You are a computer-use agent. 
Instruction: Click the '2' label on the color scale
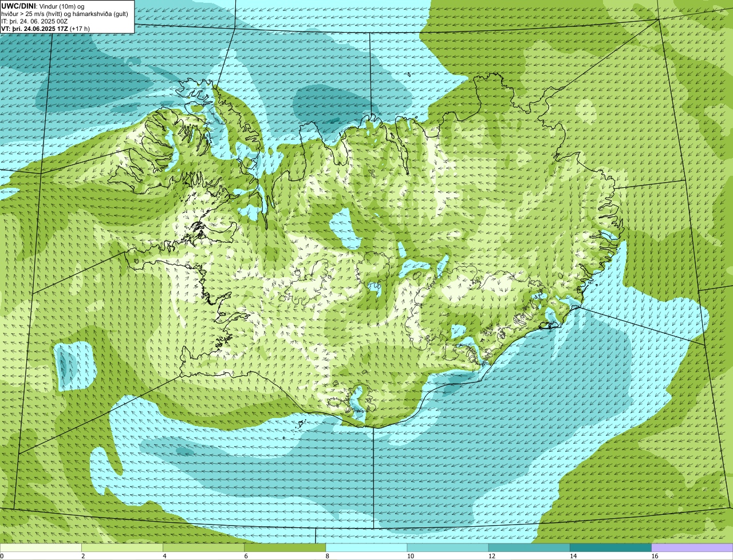pyautogui.click(x=83, y=556)
